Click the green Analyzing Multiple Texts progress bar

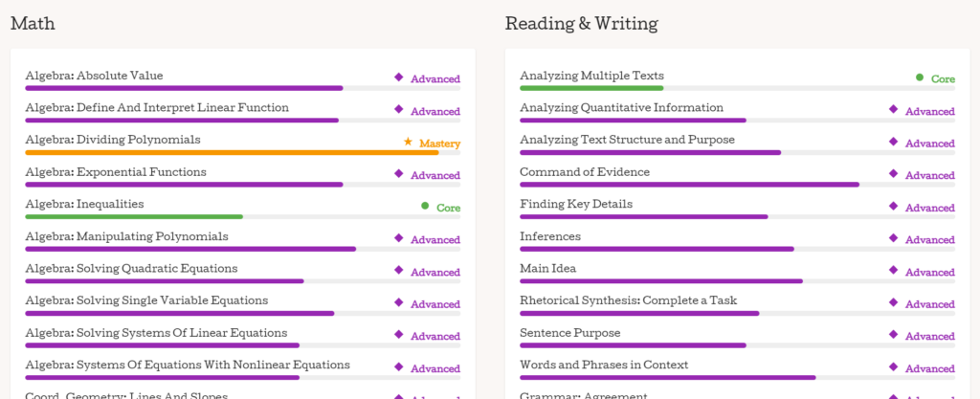point(591,88)
